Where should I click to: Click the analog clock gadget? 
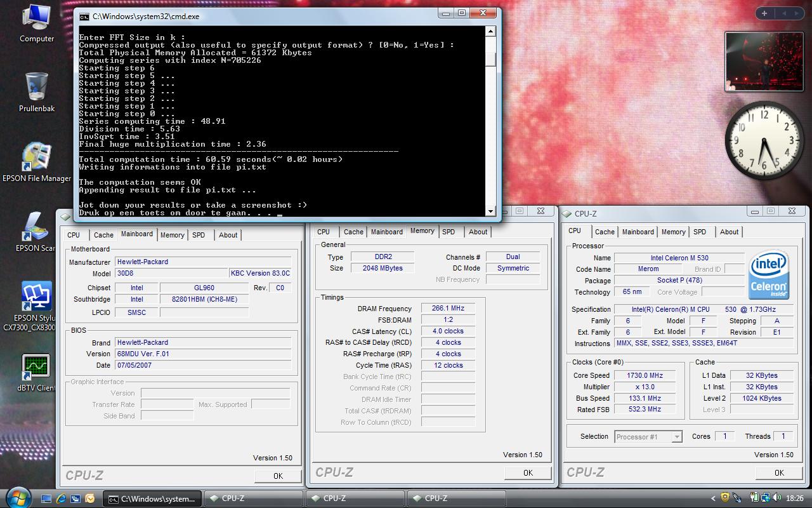(x=764, y=139)
